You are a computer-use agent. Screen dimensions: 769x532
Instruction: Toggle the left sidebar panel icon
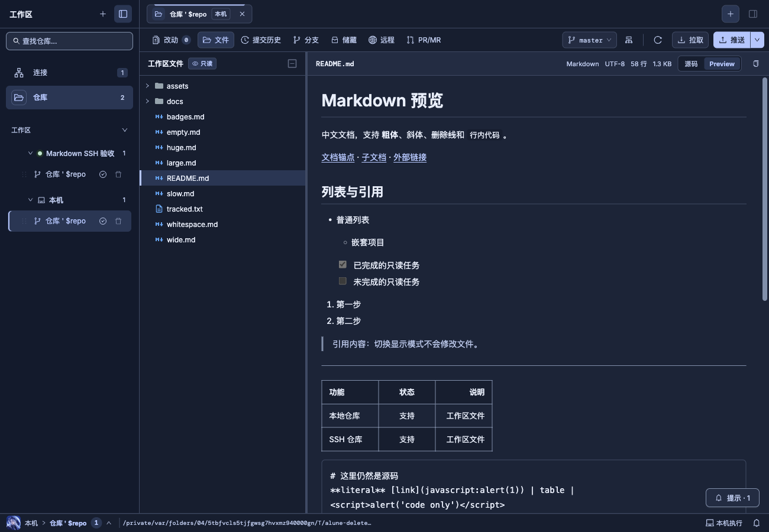coord(123,14)
